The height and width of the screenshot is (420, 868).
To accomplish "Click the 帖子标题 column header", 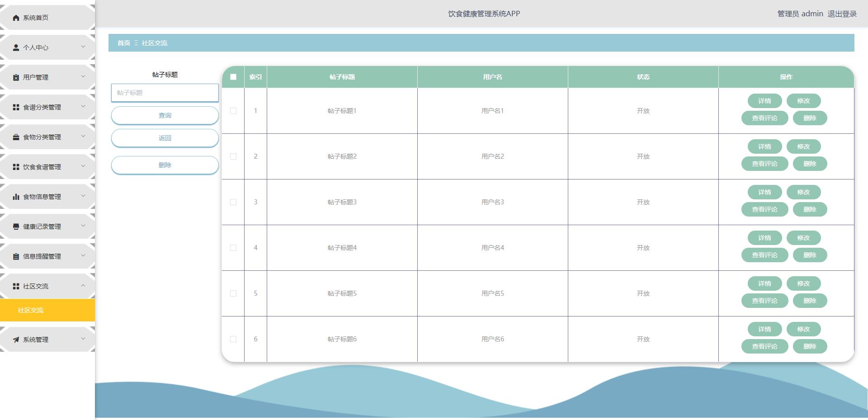I will [x=342, y=77].
